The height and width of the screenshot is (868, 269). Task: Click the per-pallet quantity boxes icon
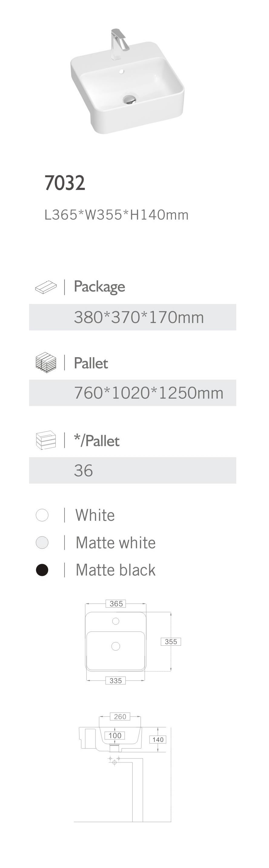click(x=45, y=440)
